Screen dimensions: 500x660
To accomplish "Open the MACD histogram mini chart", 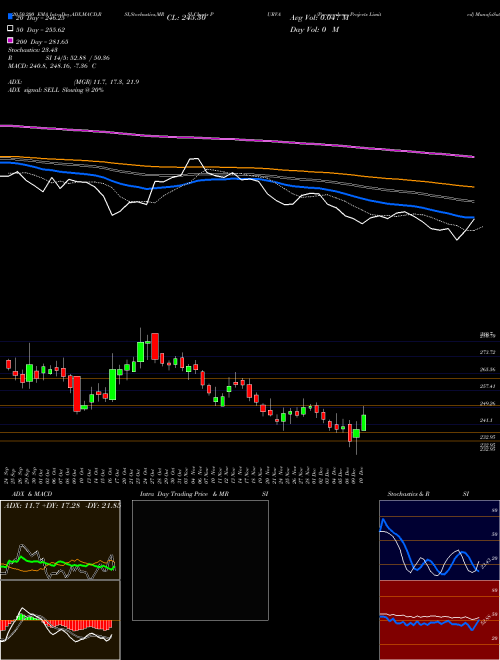I will (60, 620).
